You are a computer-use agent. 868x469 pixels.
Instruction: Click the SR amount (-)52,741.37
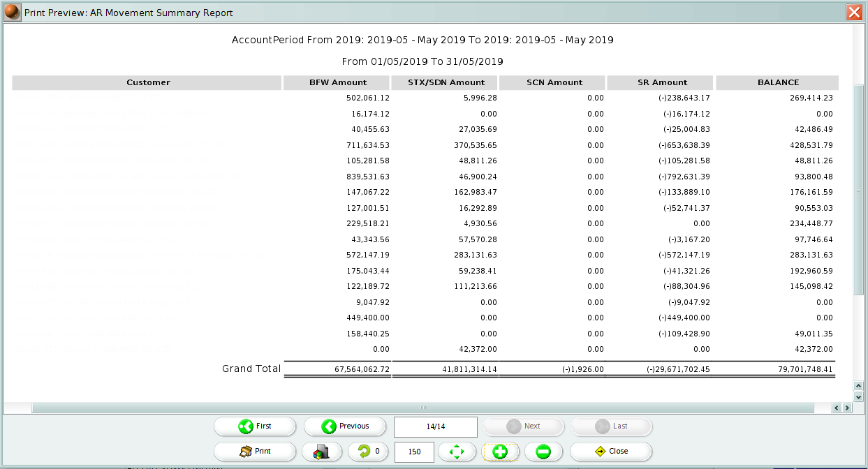coord(686,208)
